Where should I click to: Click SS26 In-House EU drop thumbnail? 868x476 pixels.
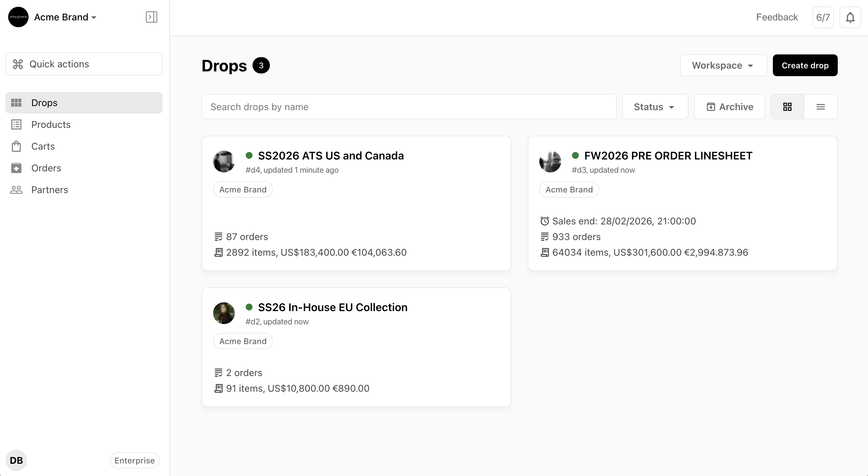click(x=224, y=313)
